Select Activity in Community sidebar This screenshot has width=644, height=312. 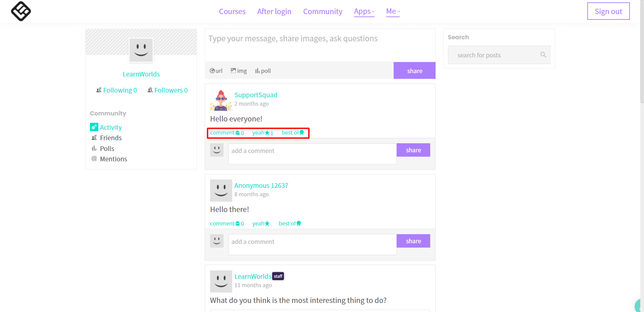[x=111, y=127]
